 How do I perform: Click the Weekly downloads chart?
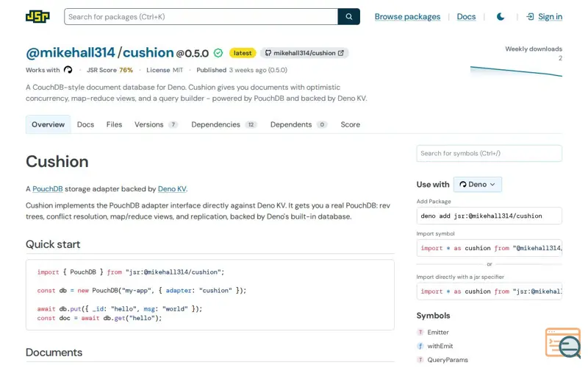[x=516, y=71]
